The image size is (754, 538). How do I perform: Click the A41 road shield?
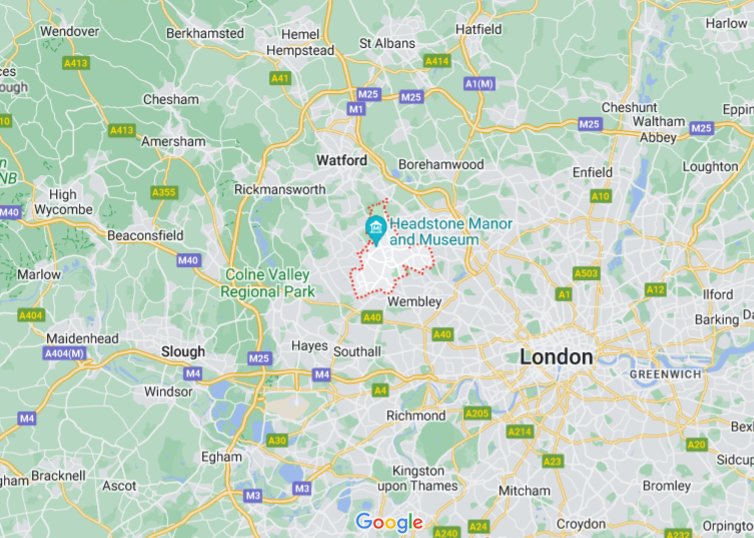click(280, 78)
